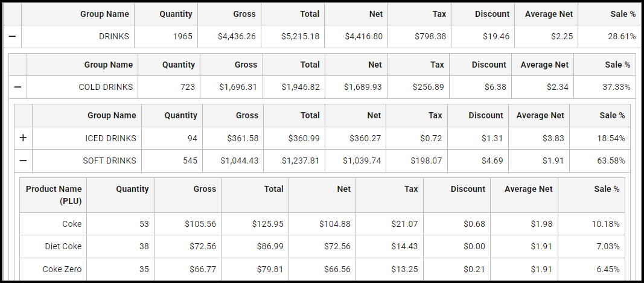Click the SOFT DRINKS group name cell
The width and height of the screenshot is (644, 283).
[109, 161]
